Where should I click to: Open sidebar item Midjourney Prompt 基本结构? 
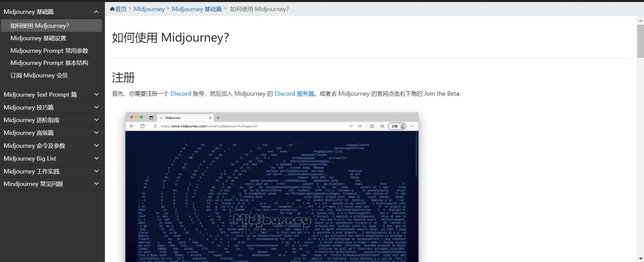tap(49, 63)
